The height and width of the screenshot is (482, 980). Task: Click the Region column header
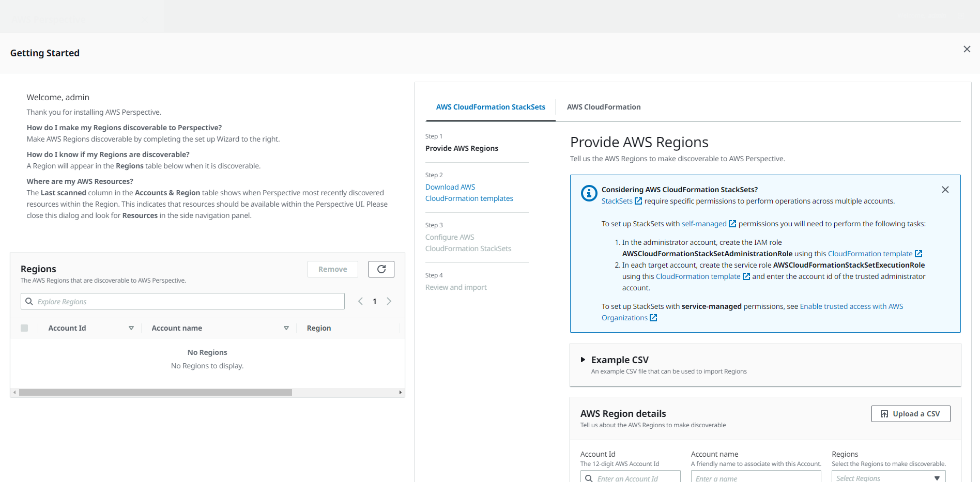point(319,328)
